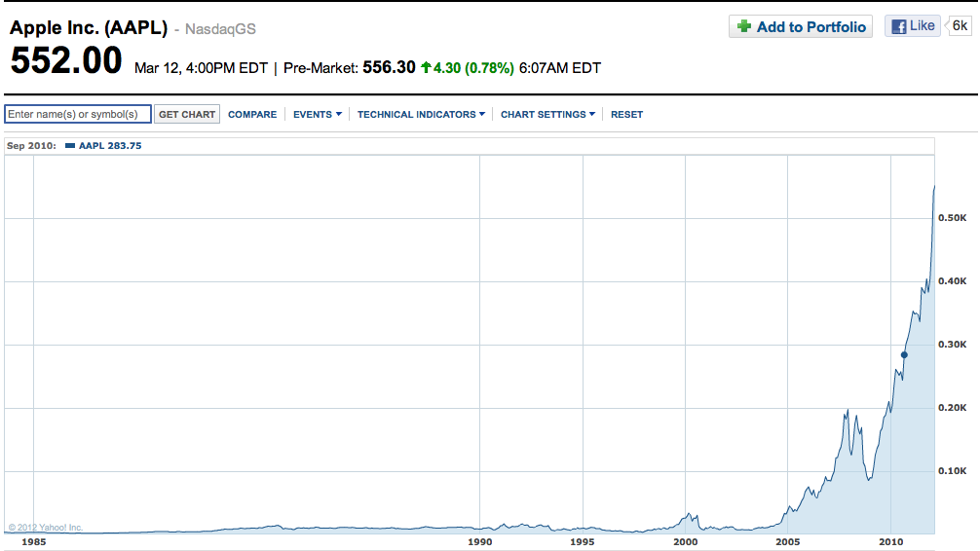Screen dimensions: 980x551
Task: Click the Get Chart button
Action: pyautogui.click(x=187, y=114)
